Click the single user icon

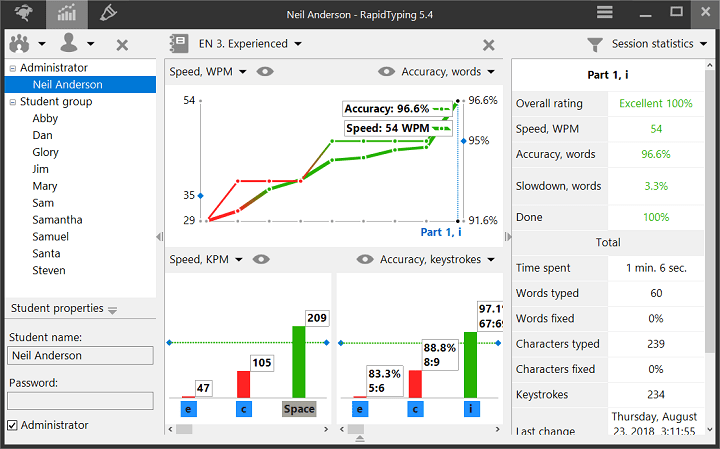click(x=69, y=43)
